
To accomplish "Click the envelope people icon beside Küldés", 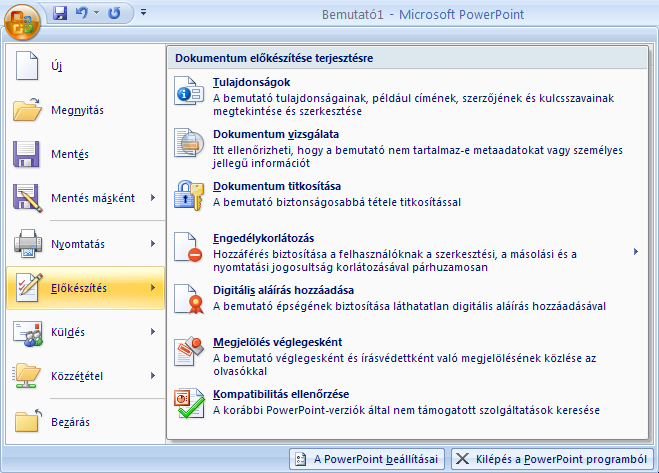I will pos(28,333).
